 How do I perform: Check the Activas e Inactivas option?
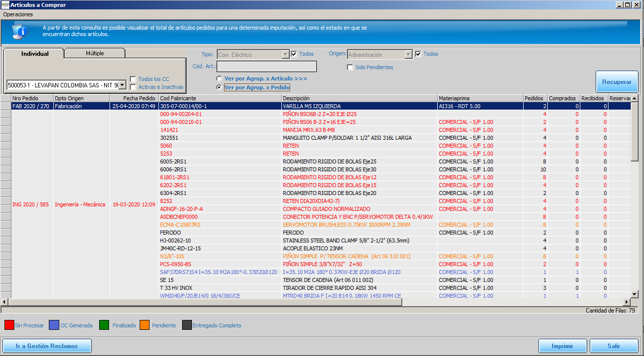(x=133, y=87)
